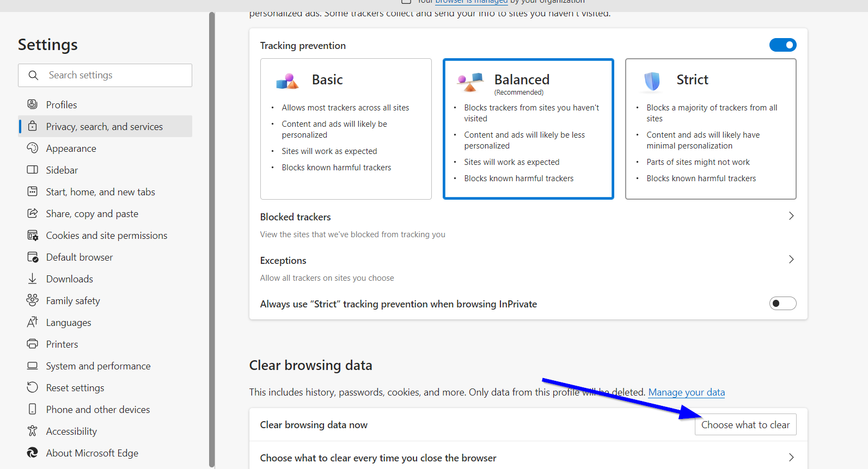Click the Basic tracking shapes icon
Screen dimensions: 868x469
(288, 82)
